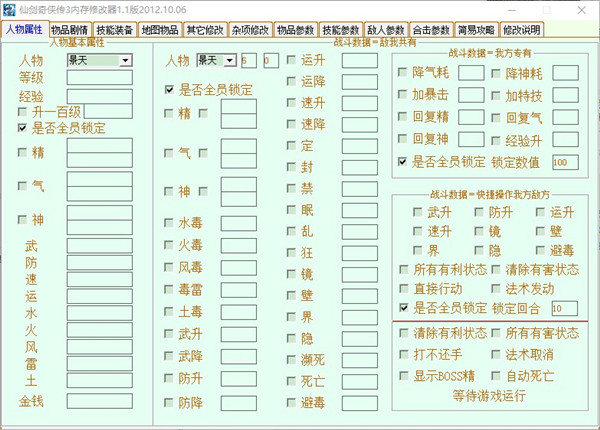Enable the 加暴击 checkbox

(403, 94)
